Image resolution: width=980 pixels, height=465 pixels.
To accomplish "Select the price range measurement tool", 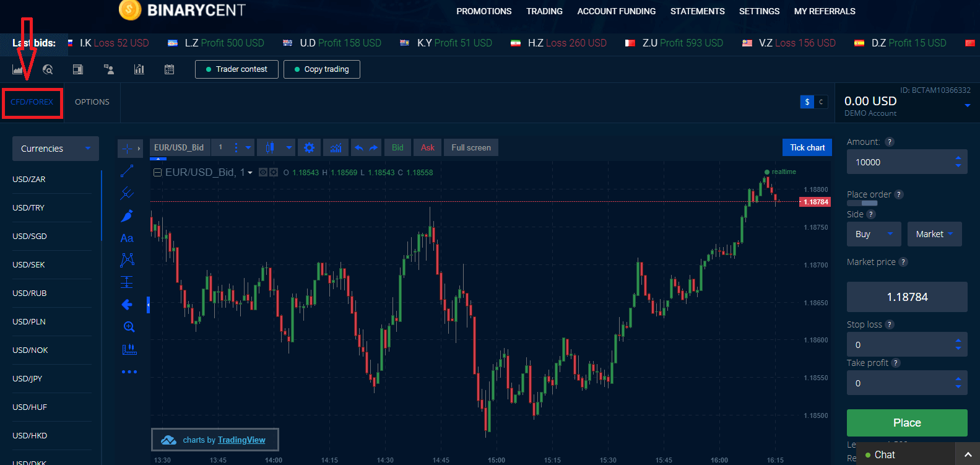I will tap(127, 282).
